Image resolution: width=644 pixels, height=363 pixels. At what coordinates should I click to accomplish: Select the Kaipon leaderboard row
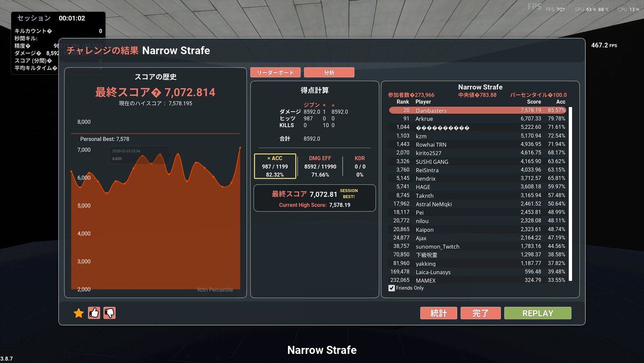point(477,230)
